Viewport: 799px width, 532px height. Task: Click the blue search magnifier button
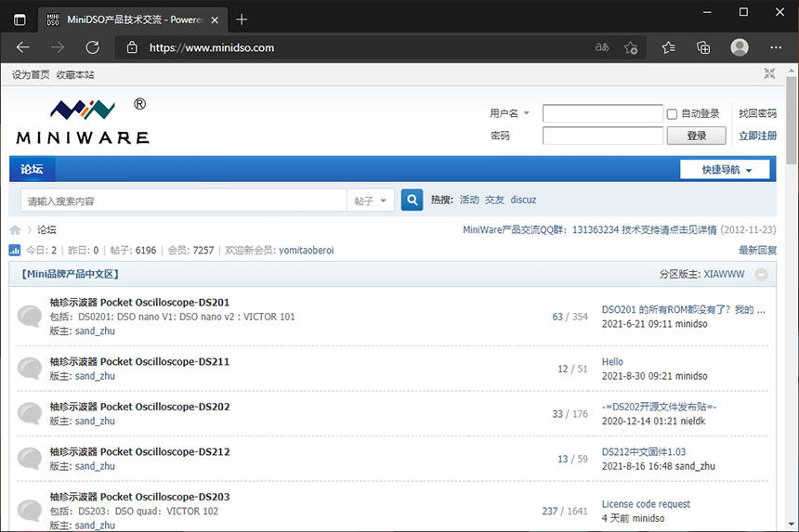tap(412, 200)
